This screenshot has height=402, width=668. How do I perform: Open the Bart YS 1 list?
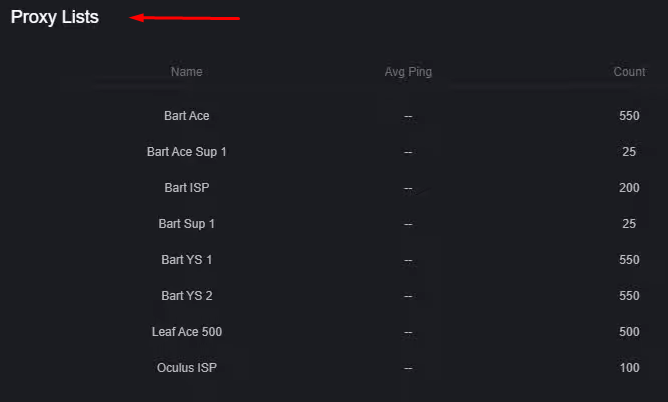tap(187, 260)
